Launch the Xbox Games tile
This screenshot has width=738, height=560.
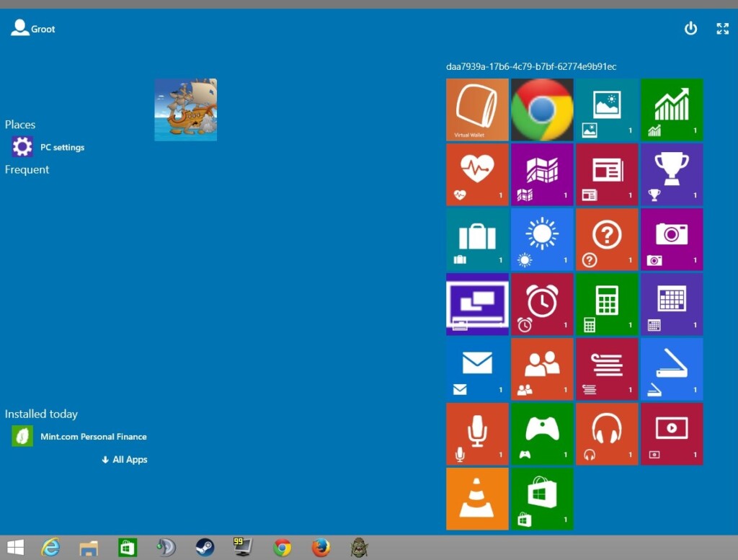pos(542,434)
